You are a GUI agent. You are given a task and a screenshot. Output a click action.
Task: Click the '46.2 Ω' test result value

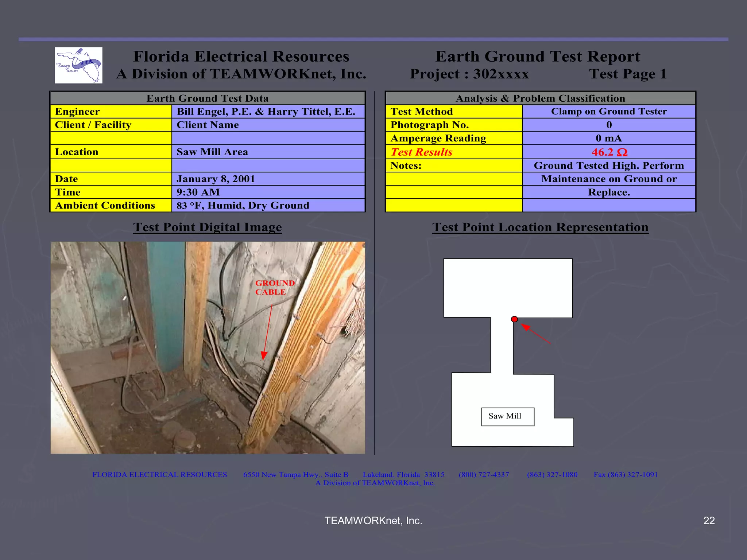point(609,152)
